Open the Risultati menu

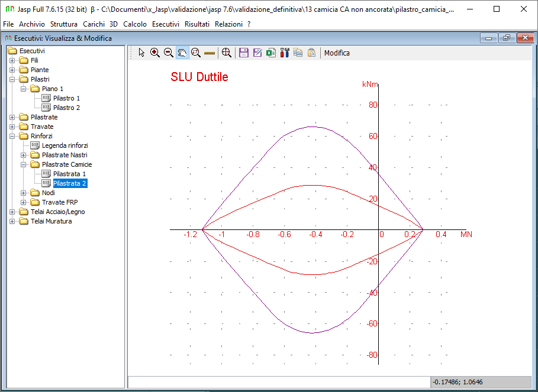pyautogui.click(x=197, y=24)
